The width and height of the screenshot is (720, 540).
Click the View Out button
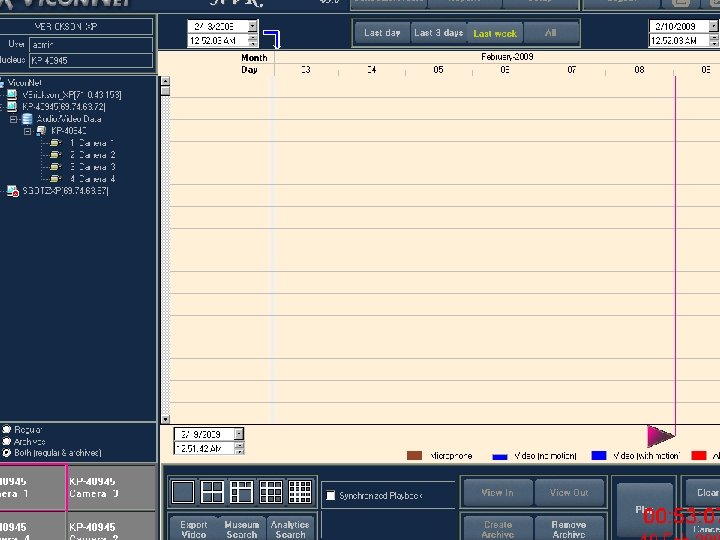click(569, 493)
